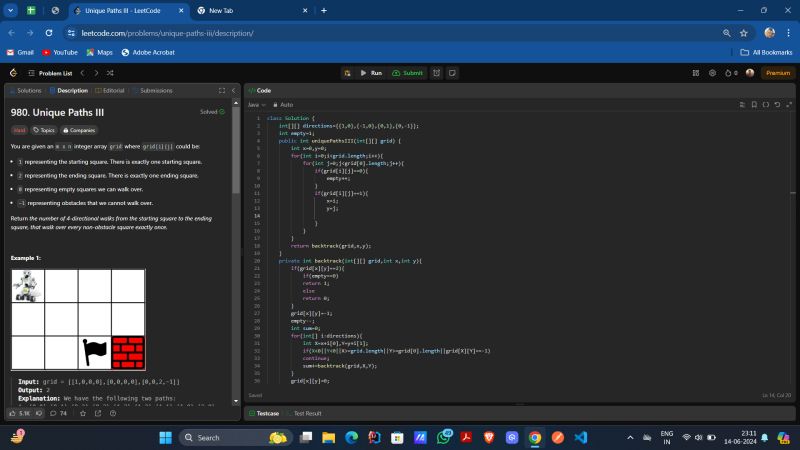This screenshot has height=450, width=800.
Task: Switch to the Test Result tab
Action: click(306, 413)
